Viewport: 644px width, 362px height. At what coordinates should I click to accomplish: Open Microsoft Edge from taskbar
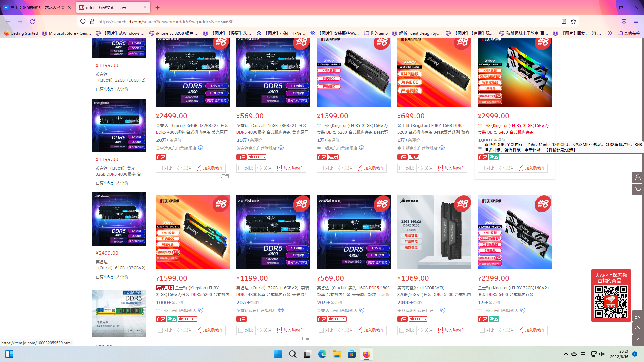pyautogui.click(x=322, y=354)
